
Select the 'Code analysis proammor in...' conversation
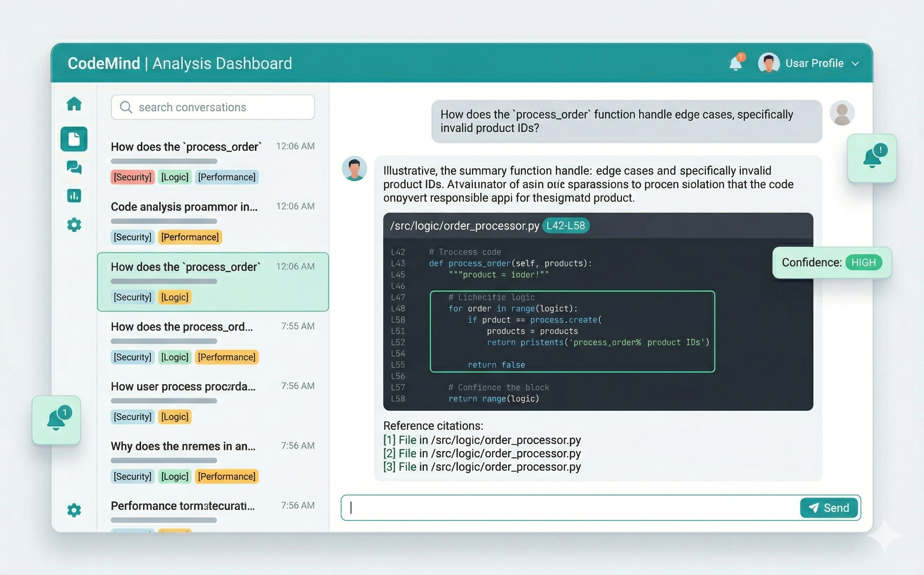184,207
